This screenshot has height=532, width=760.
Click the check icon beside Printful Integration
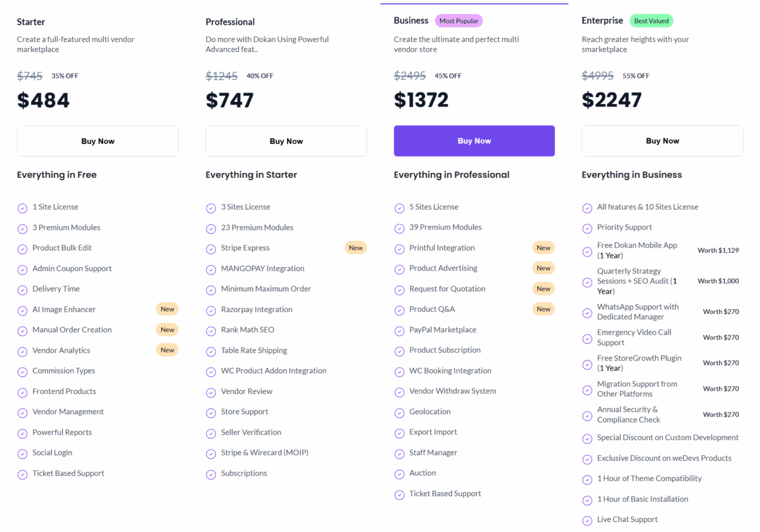399,248
